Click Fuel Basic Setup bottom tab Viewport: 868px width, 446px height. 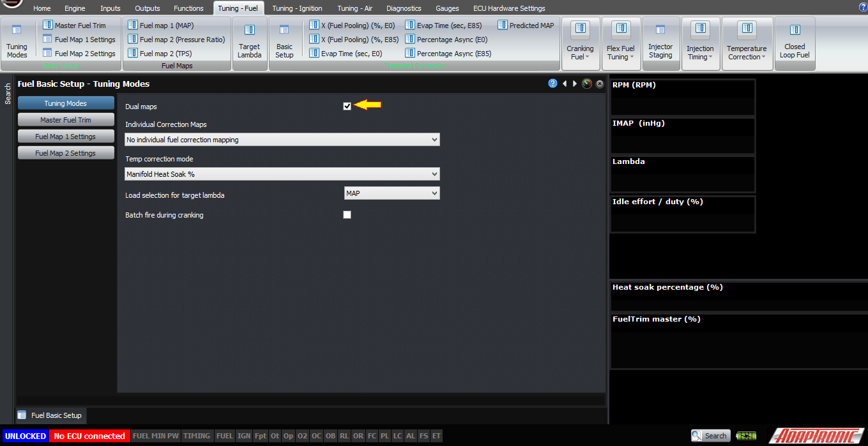point(50,415)
